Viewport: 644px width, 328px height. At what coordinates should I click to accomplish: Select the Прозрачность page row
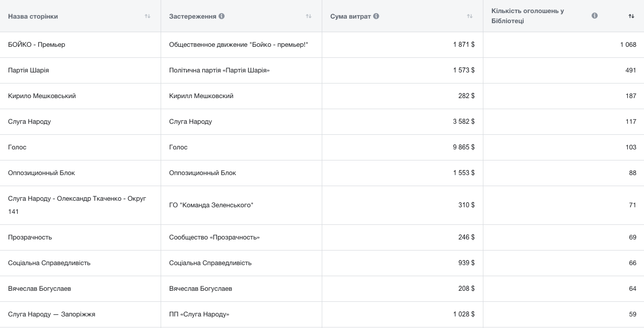coord(30,237)
